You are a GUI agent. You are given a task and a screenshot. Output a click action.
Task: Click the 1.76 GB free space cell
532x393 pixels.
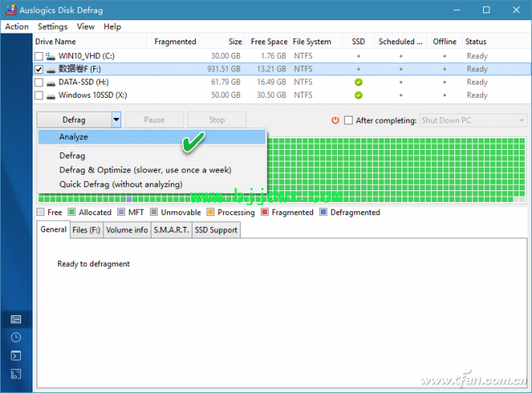pos(273,56)
